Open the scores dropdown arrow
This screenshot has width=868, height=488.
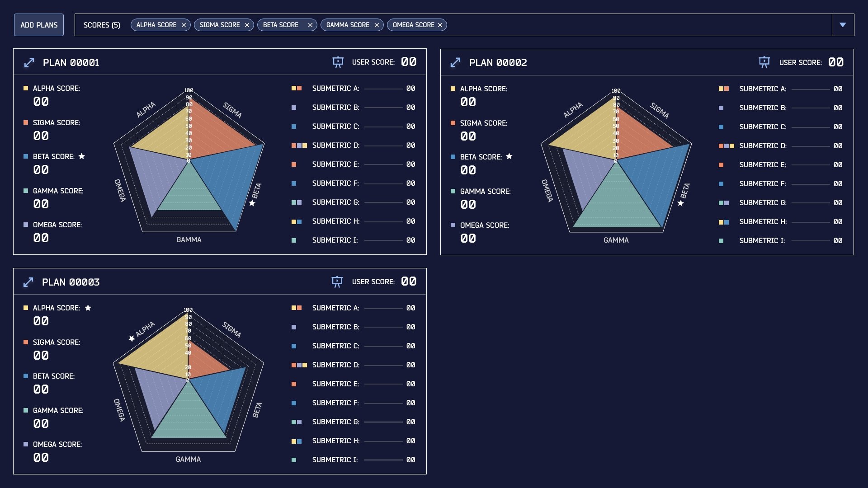tap(843, 25)
